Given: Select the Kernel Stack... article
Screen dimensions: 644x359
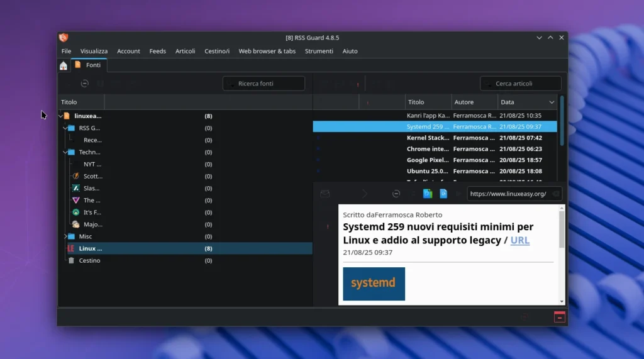Looking at the screenshot, I should 435,138.
